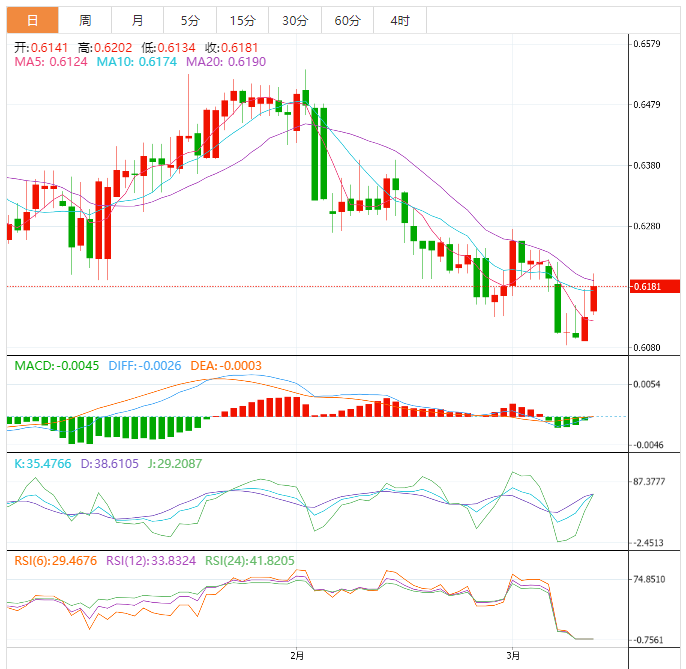
Task: Select the 日 daily chart tab
Action: (32, 20)
